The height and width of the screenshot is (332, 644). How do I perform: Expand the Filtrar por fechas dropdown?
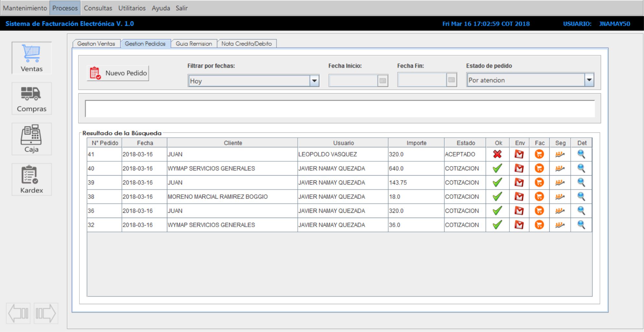coord(314,81)
